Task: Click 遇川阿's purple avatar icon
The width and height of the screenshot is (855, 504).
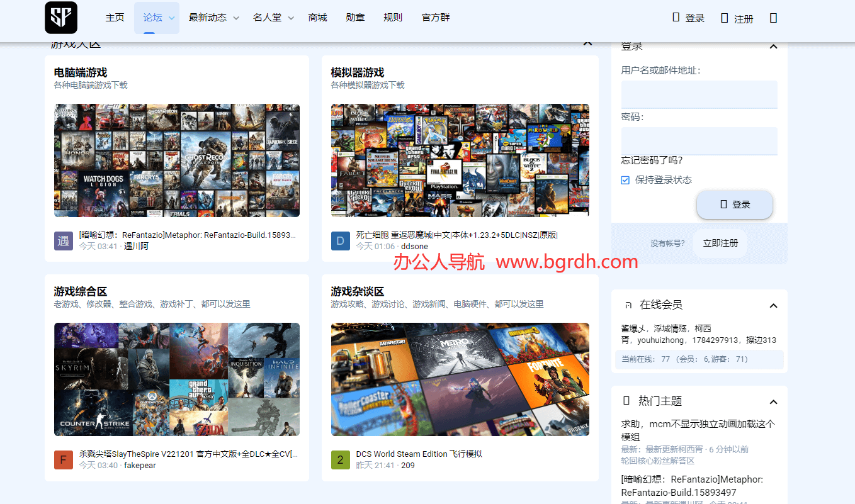Action: pyautogui.click(x=63, y=241)
